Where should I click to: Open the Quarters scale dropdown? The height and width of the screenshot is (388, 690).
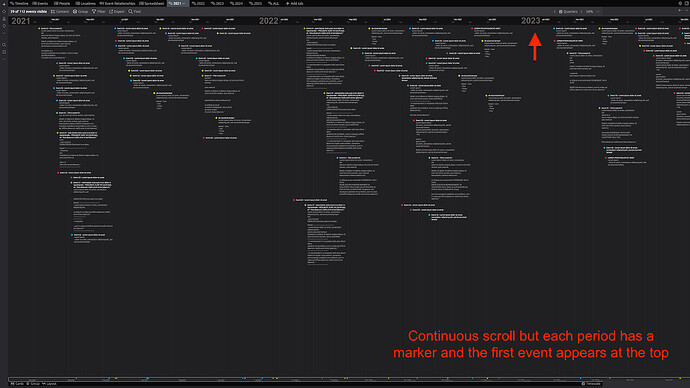click(568, 11)
